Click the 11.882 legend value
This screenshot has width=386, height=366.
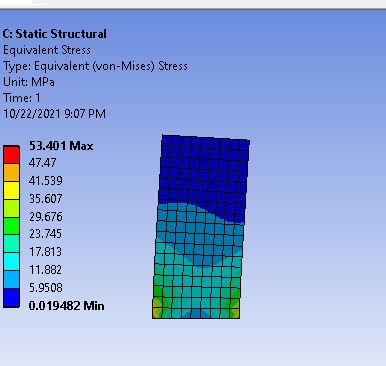(45, 270)
